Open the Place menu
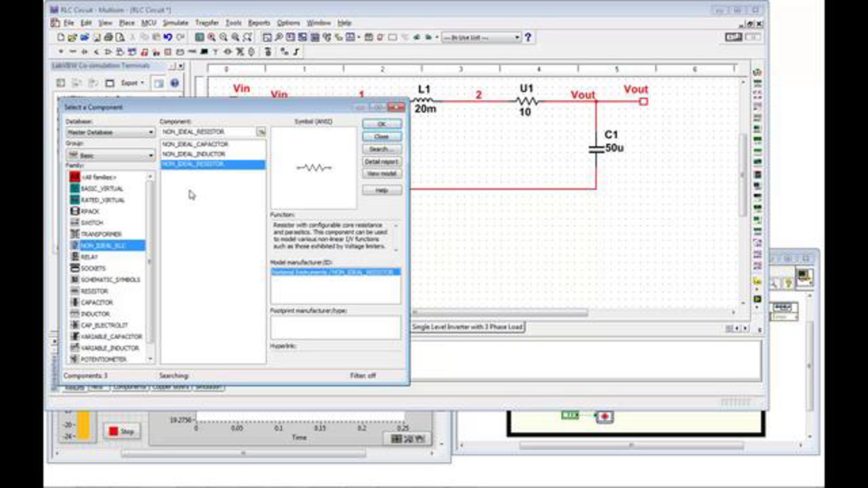 click(x=127, y=23)
